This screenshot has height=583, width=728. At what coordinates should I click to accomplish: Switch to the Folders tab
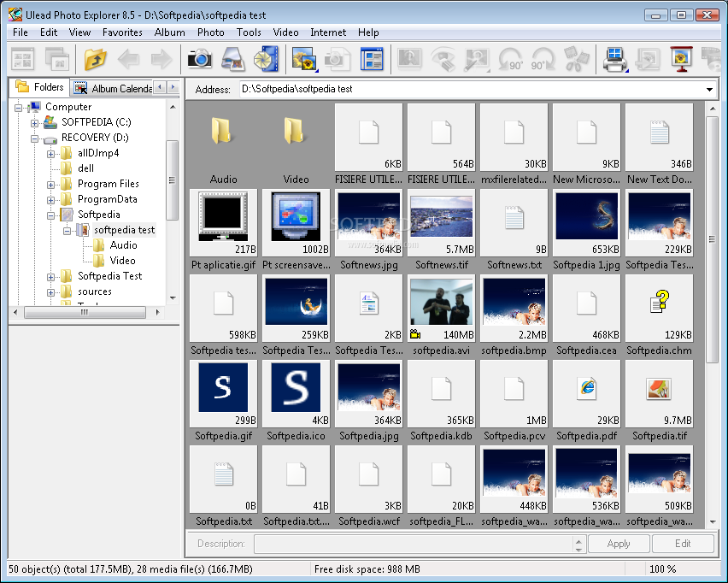39,87
